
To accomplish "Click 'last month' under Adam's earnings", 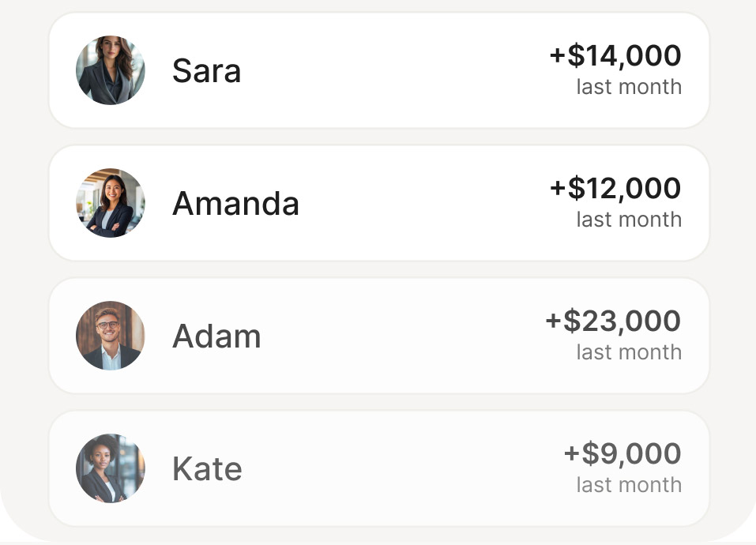I will pyautogui.click(x=629, y=352).
